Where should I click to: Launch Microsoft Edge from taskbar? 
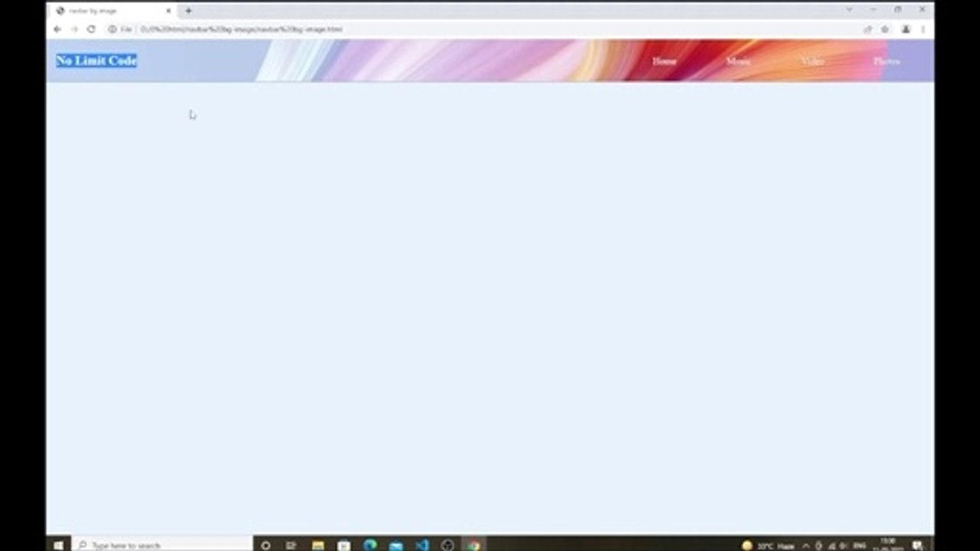point(370,545)
